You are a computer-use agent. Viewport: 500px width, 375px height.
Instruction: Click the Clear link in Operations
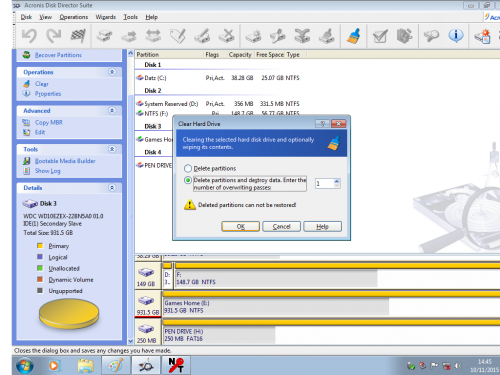42,84
